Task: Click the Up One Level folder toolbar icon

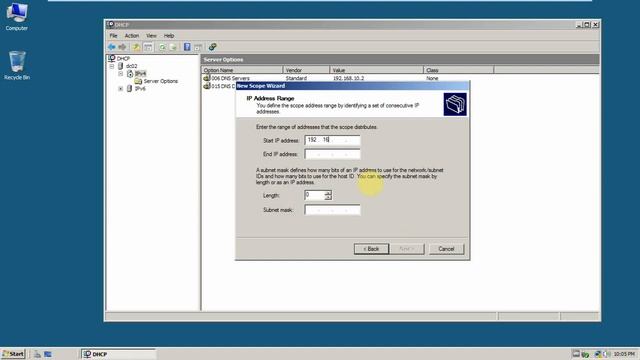Action: (x=136, y=47)
